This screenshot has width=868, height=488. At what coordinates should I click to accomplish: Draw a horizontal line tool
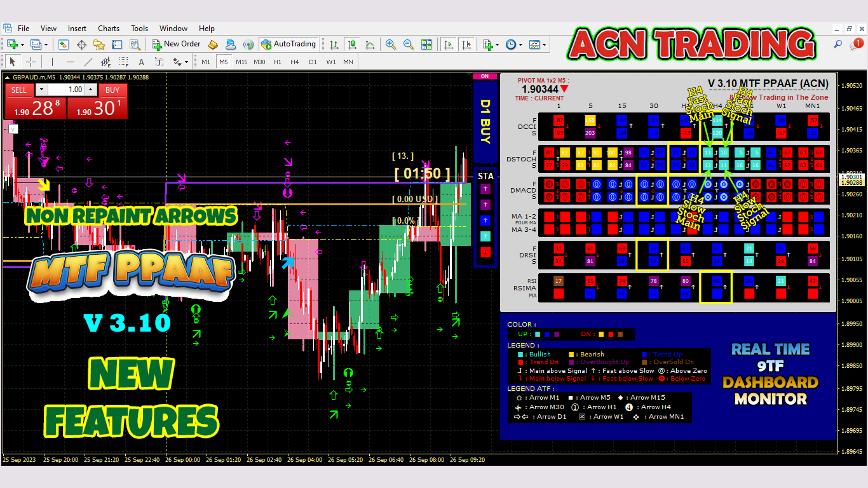pos(71,62)
